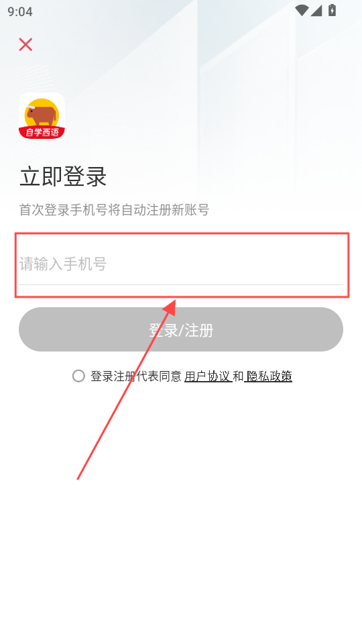The width and height of the screenshot is (362, 644).
Task: Tap the Wi-Fi status bar icon
Action: (x=302, y=11)
